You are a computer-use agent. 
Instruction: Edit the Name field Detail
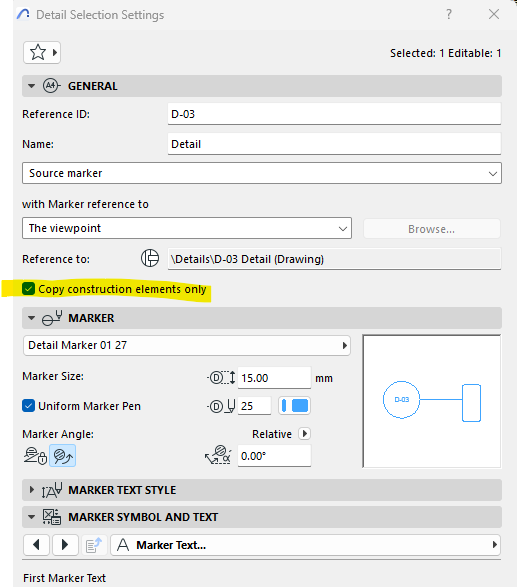pyautogui.click(x=334, y=144)
